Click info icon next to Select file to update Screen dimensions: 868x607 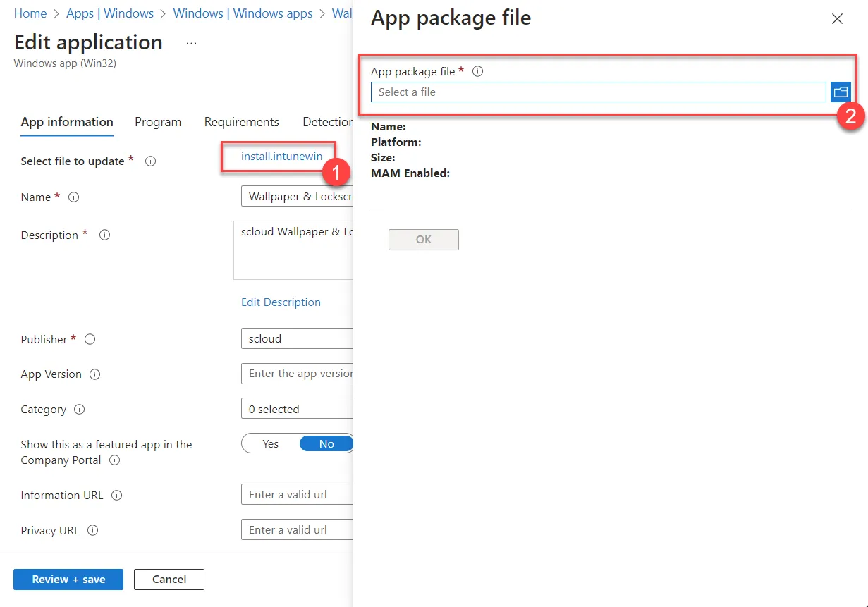[150, 161]
